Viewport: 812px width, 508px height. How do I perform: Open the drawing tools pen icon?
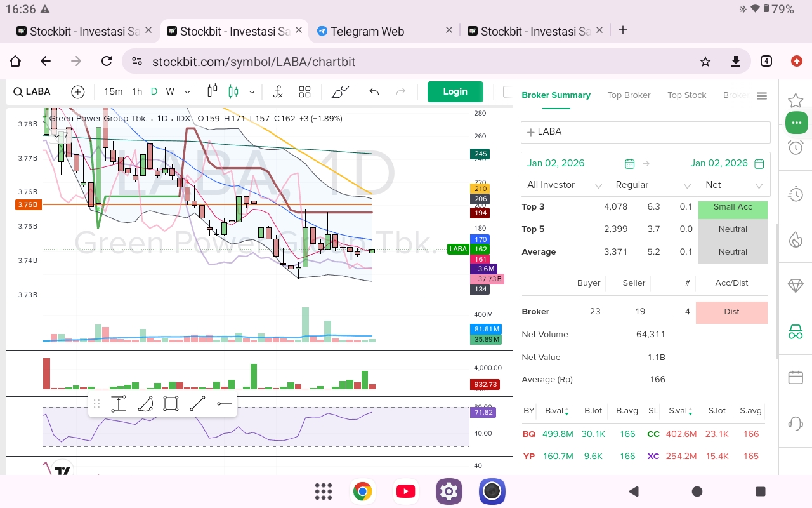coord(340,92)
